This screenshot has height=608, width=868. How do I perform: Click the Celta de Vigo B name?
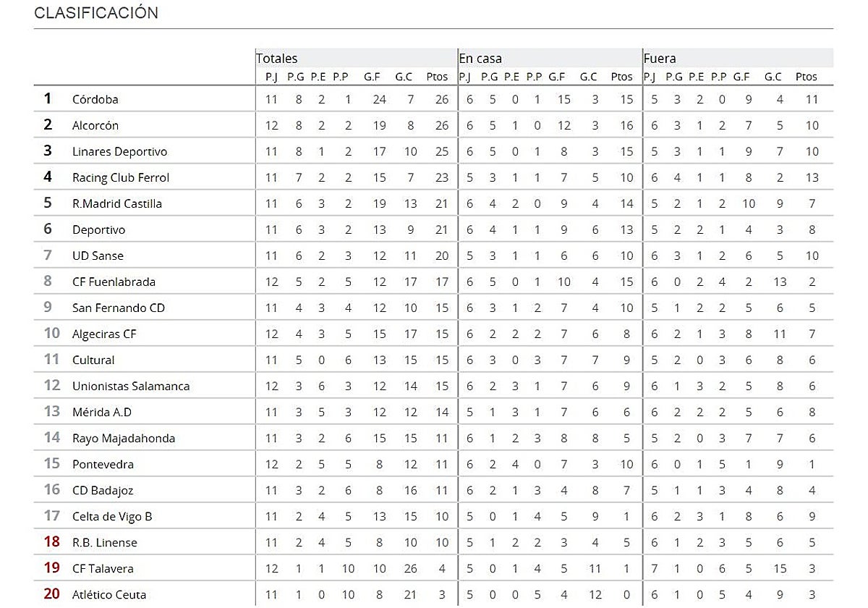pyautogui.click(x=112, y=516)
